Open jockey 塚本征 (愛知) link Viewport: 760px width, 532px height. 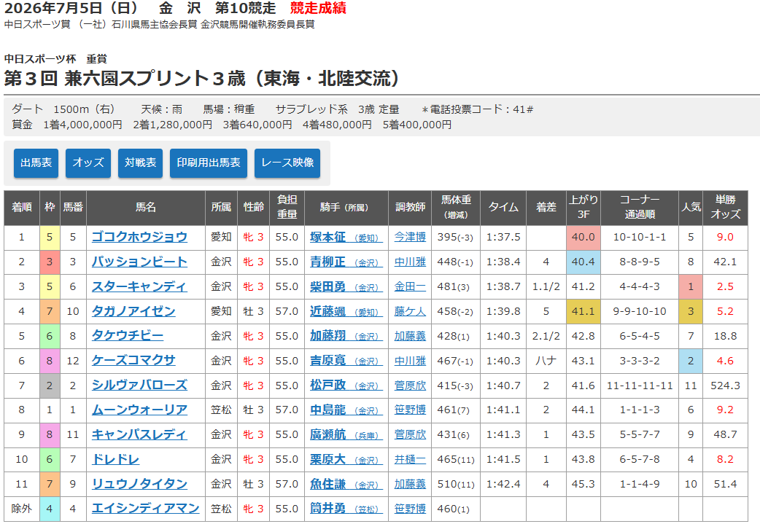346,237
